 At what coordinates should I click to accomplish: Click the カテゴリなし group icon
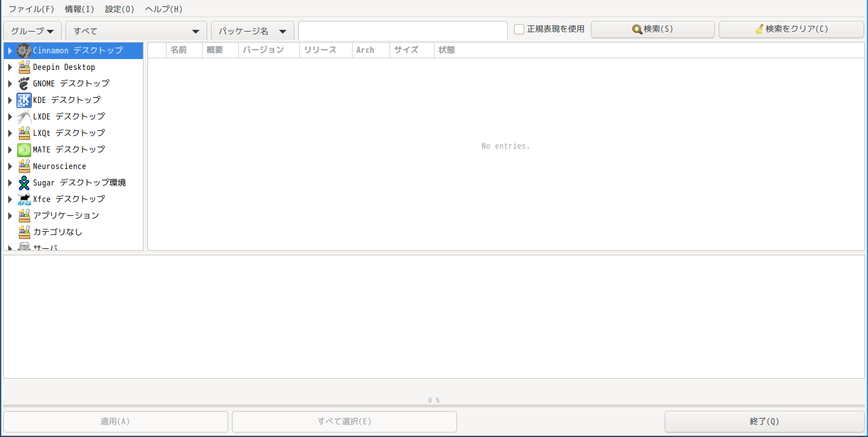(x=24, y=232)
